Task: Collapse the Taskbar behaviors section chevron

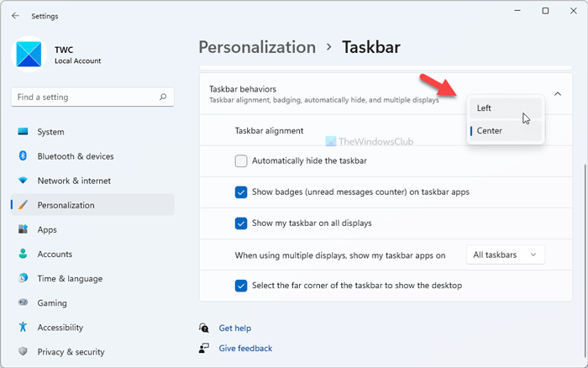Action: coord(558,94)
